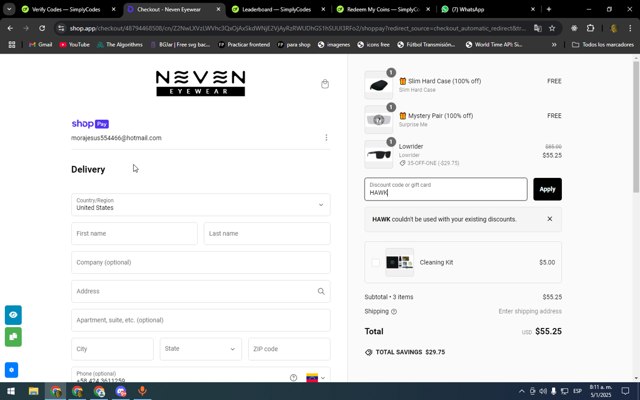
Task: Close the Checkout - Neven Eyewear tab
Action: [x=218, y=9]
